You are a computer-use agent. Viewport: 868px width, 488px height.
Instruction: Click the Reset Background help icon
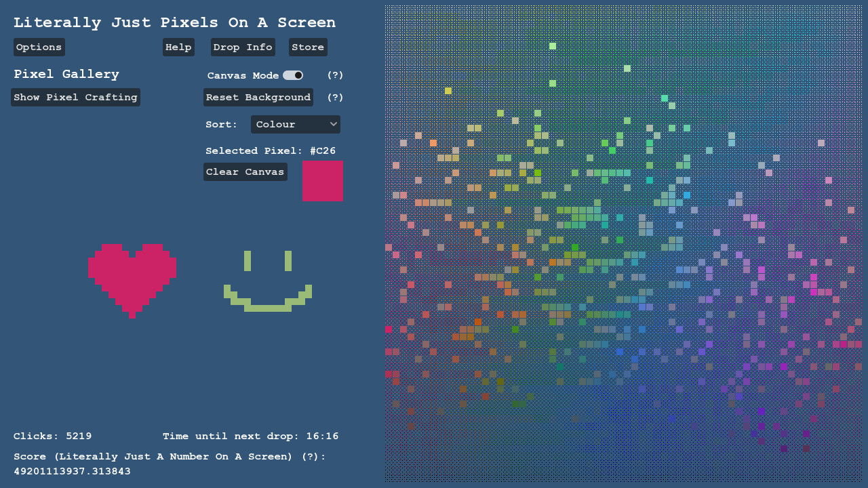(x=335, y=97)
